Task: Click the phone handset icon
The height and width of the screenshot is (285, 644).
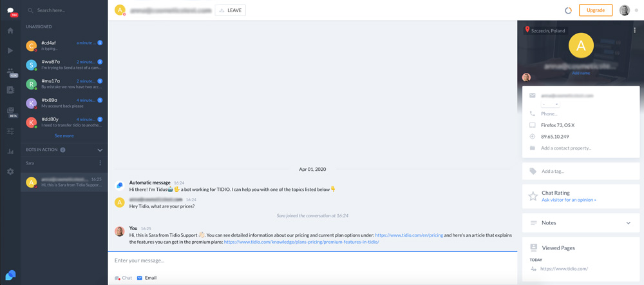Action: click(533, 113)
